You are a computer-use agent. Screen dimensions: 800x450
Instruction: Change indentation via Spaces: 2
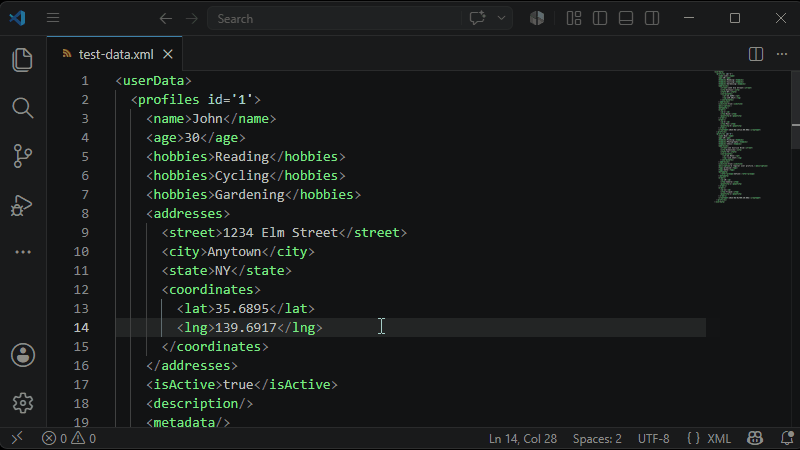click(x=597, y=439)
